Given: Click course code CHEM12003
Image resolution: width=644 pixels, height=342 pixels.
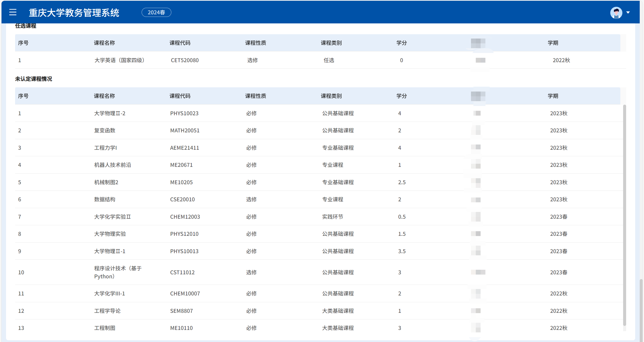Looking at the screenshot, I should point(185,217).
